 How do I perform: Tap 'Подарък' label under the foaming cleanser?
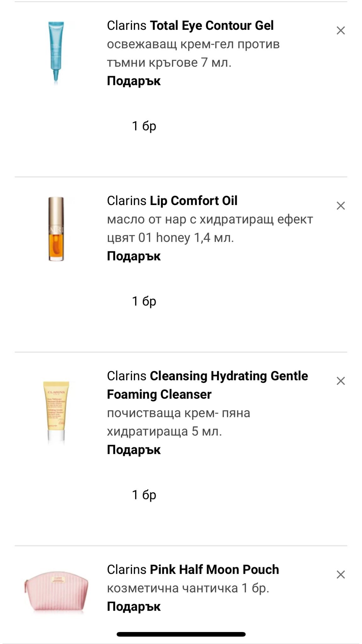click(134, 450)
